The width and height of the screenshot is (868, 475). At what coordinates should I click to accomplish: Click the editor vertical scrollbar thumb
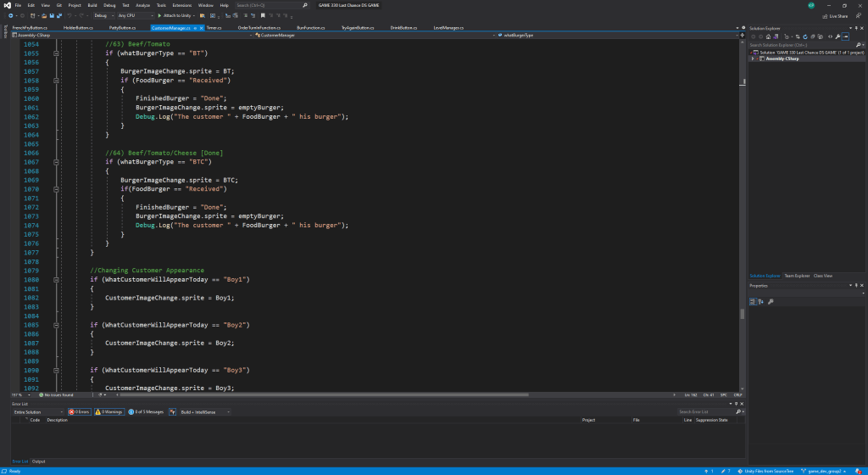[743, 314]
